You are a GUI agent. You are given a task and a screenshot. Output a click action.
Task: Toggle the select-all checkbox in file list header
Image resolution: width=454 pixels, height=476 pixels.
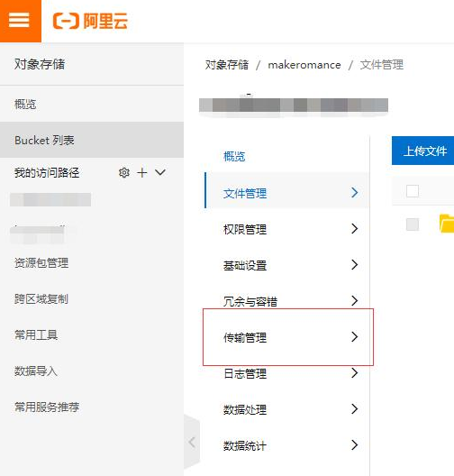(413, 191)
